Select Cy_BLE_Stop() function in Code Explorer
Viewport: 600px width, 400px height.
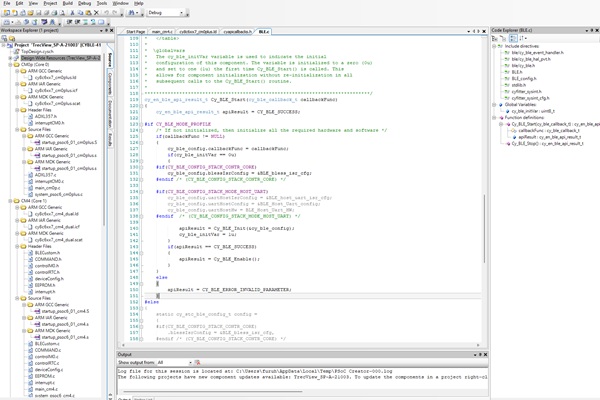[x=547, y=144]
